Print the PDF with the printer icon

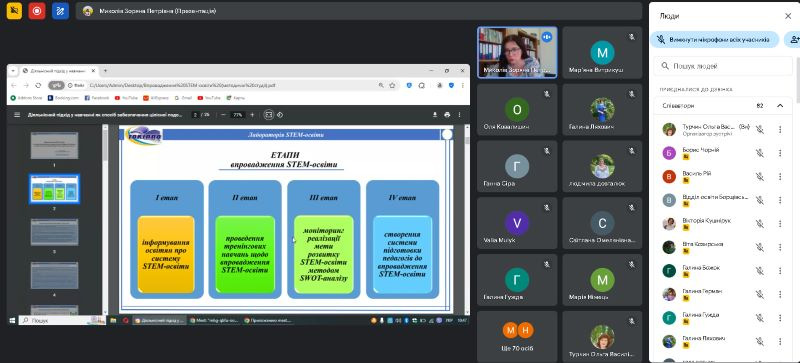click(447, 115)
